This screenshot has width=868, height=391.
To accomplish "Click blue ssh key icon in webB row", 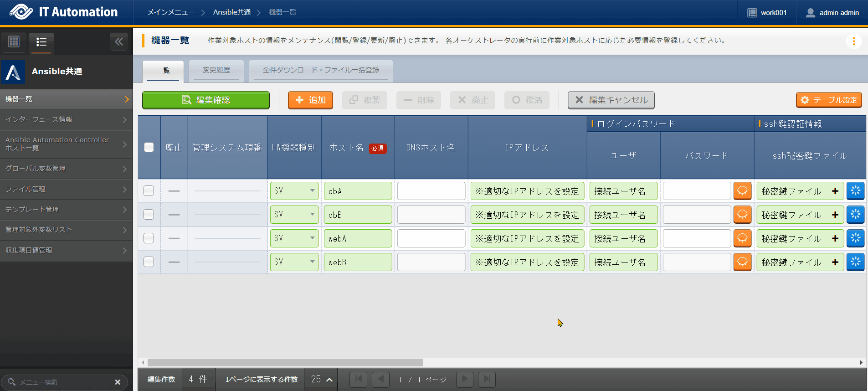I will [855, 262].
